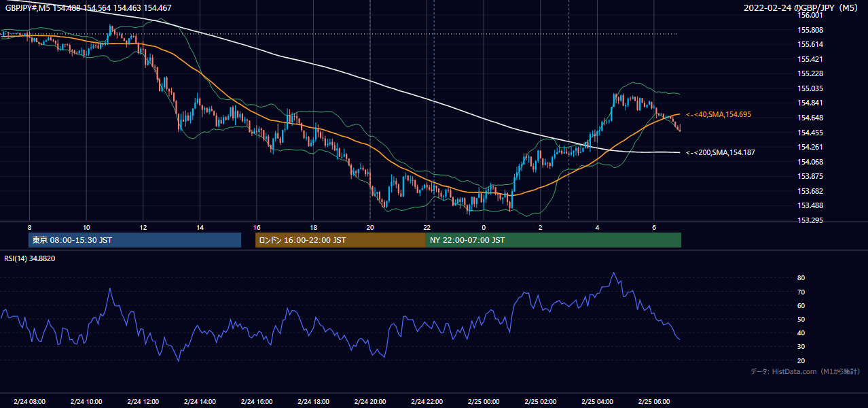
Task: Select the 東京 08:00-15:30 JST session bar
Action: pos(135,240)
